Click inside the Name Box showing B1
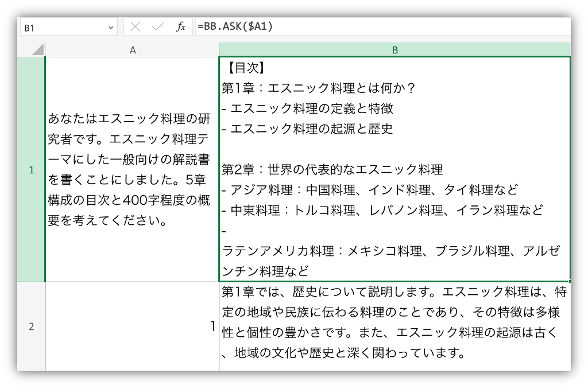 coord(63,26)
